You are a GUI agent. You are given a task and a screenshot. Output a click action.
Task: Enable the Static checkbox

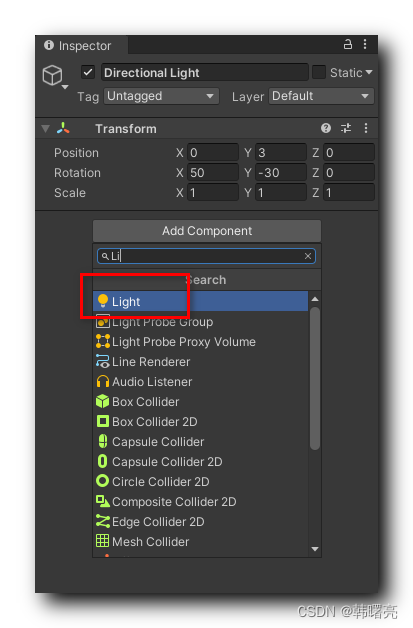click(319, 72)
